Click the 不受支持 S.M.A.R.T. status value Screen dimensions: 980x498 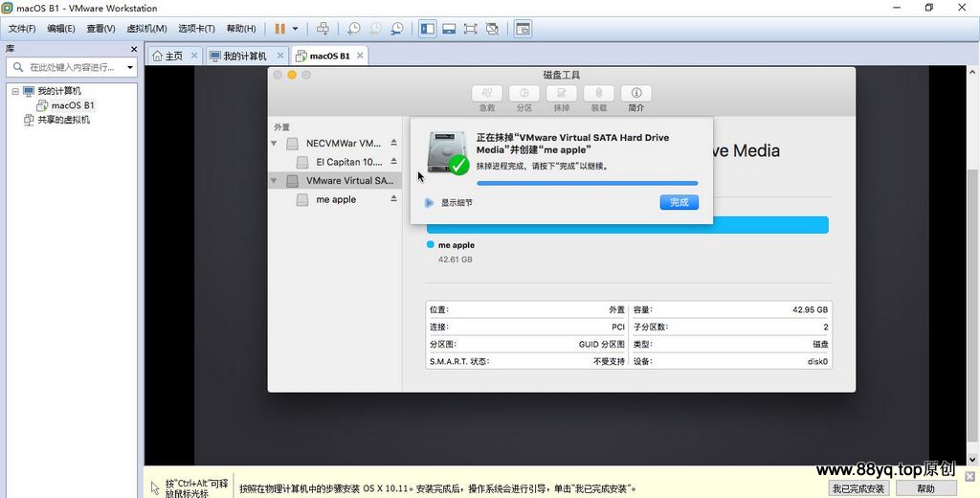(609, 362)
